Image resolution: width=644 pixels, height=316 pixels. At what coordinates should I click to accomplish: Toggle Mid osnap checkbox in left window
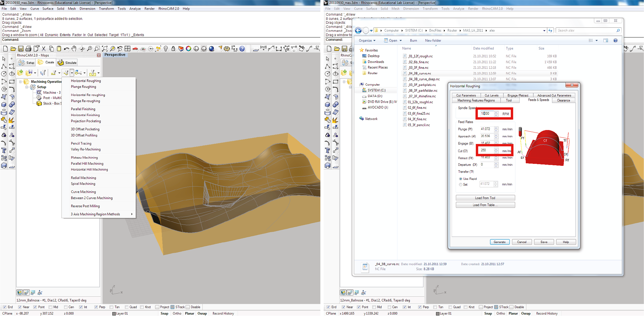(x=50, y=307)
